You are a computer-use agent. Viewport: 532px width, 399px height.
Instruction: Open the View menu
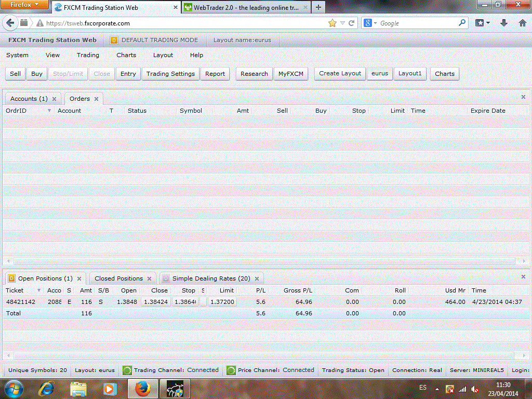coord(52,55)
